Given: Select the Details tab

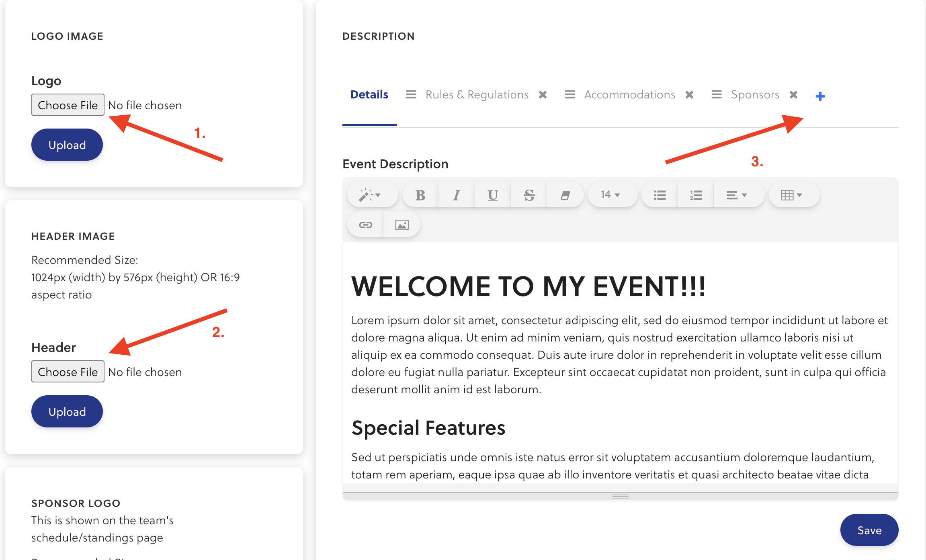Looking at the screenshot, I should pos(369,94).
